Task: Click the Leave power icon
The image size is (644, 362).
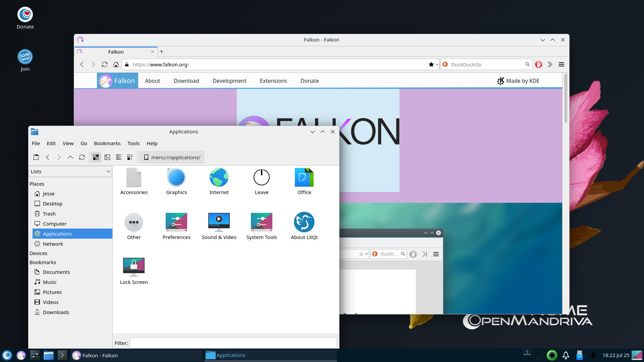Action: pos(262,178)
